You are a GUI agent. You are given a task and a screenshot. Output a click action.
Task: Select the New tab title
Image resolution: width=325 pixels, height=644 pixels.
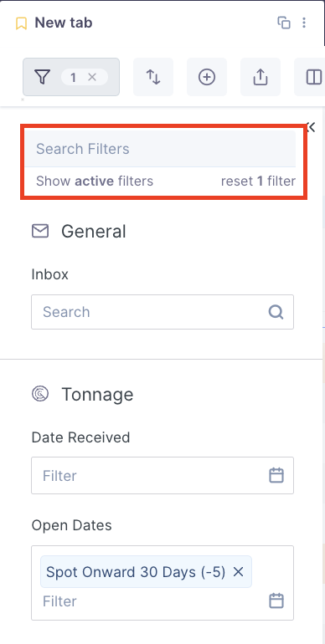coord(64,23)
